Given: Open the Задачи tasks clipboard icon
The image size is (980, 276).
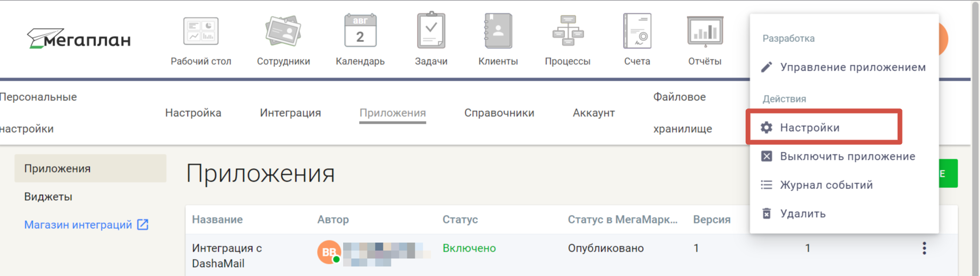Looking at the screenshot, I should (431, 32).
